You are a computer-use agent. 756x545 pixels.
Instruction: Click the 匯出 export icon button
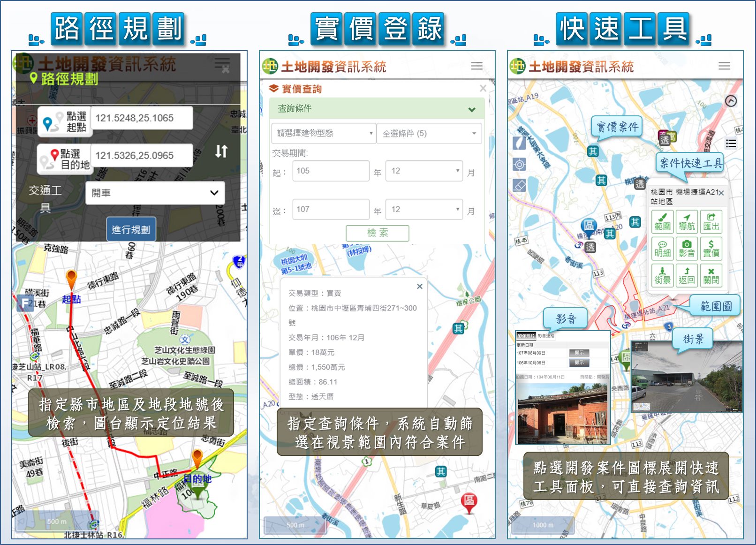click(x=711, y=221)
